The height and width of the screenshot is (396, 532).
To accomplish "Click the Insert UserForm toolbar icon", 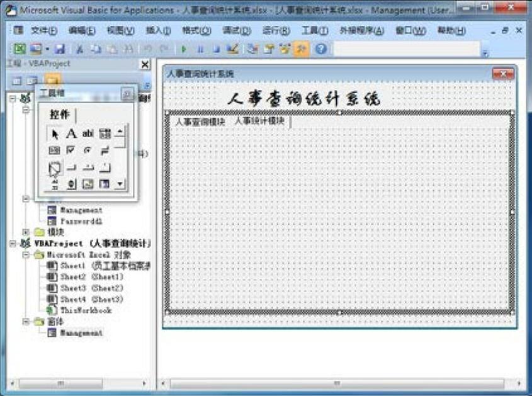I will click(x=36, y=49).
